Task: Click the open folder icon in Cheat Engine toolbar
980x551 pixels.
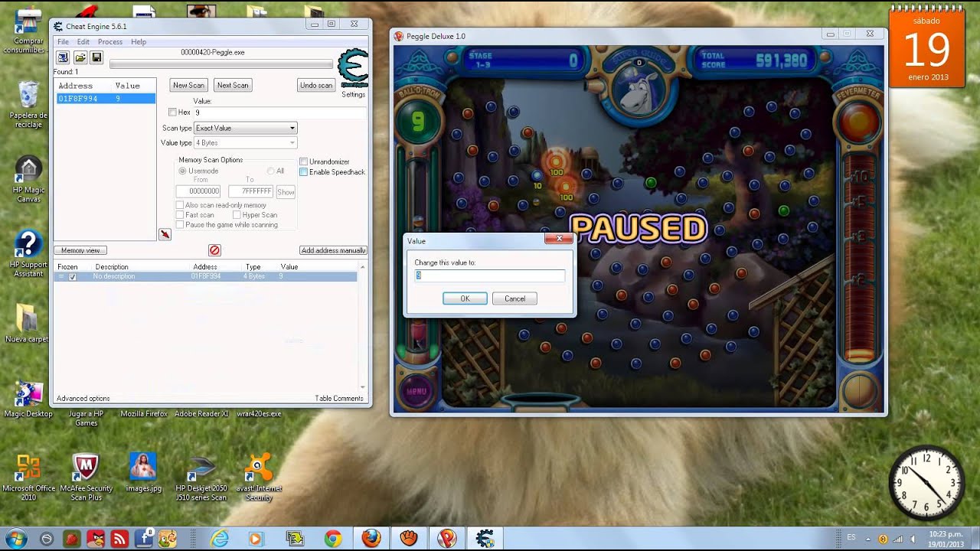Action: coord(80,57)
